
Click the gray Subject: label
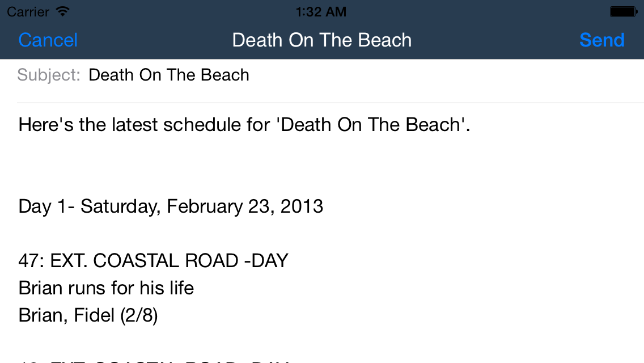[49, 75]
